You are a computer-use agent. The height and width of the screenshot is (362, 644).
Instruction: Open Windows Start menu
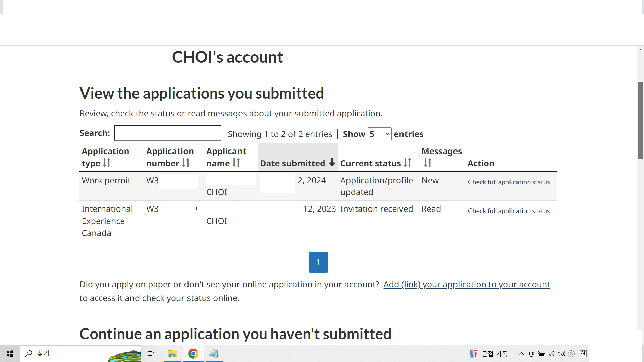tap(10, 354)
